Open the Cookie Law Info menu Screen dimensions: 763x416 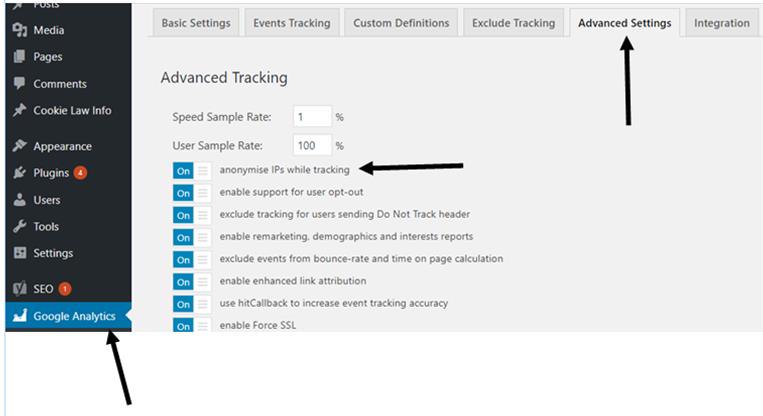coord(68,110)
